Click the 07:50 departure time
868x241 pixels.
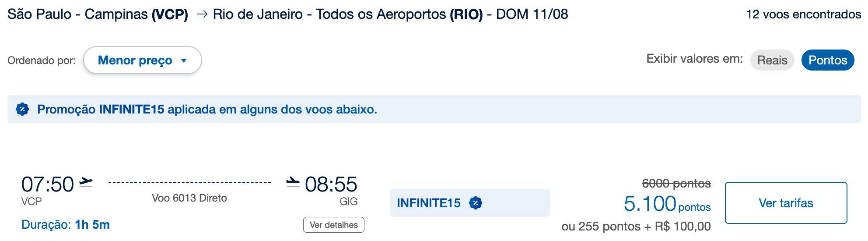pos(48,184)
